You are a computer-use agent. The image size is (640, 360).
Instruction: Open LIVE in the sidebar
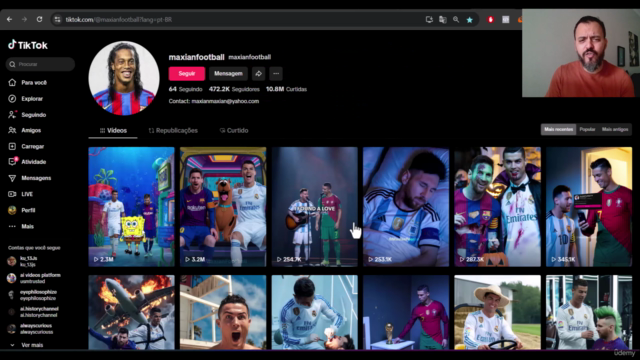(x=21, y=194)
